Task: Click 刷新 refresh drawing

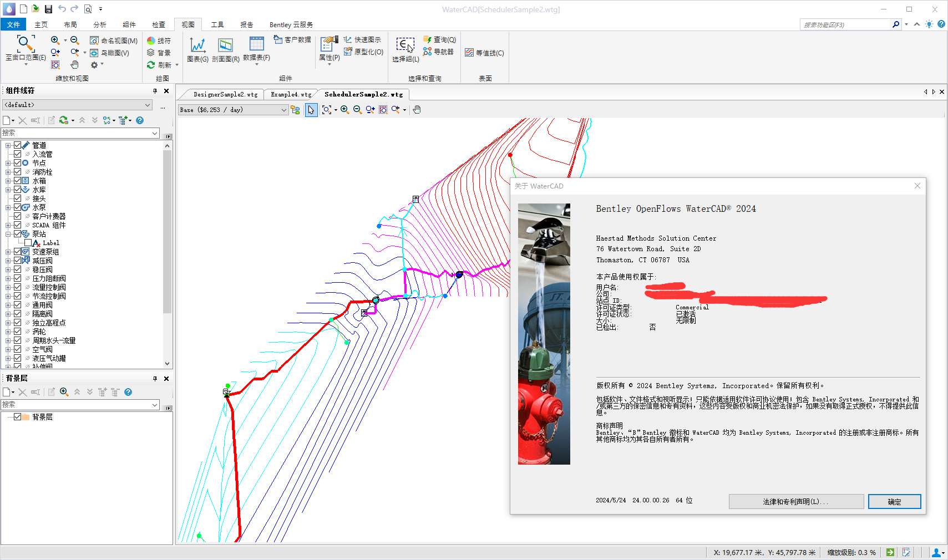Action: click(159, 65)
